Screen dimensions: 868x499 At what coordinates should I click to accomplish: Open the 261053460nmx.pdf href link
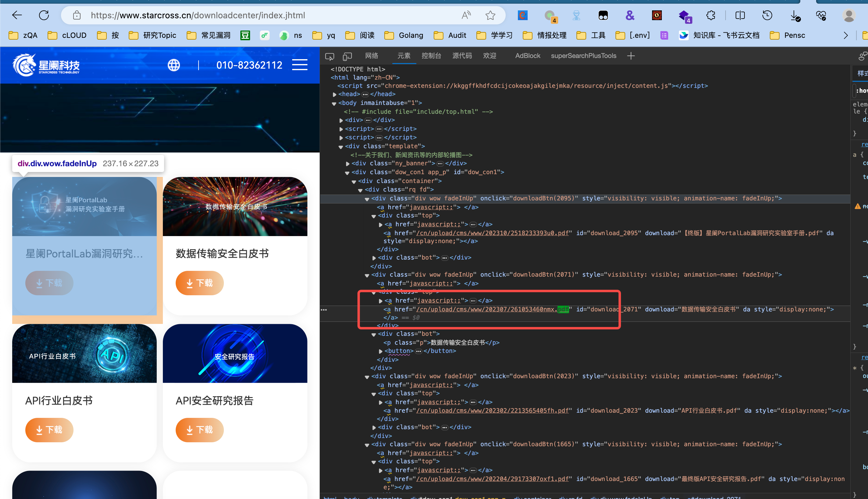point(493,310)
